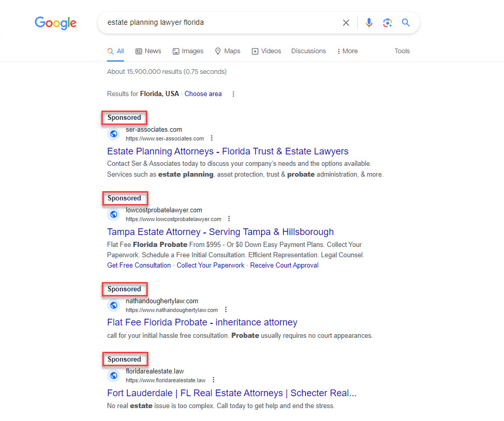Open the Tools options
This screenshot has height=421, width=504.
[402, 51]
